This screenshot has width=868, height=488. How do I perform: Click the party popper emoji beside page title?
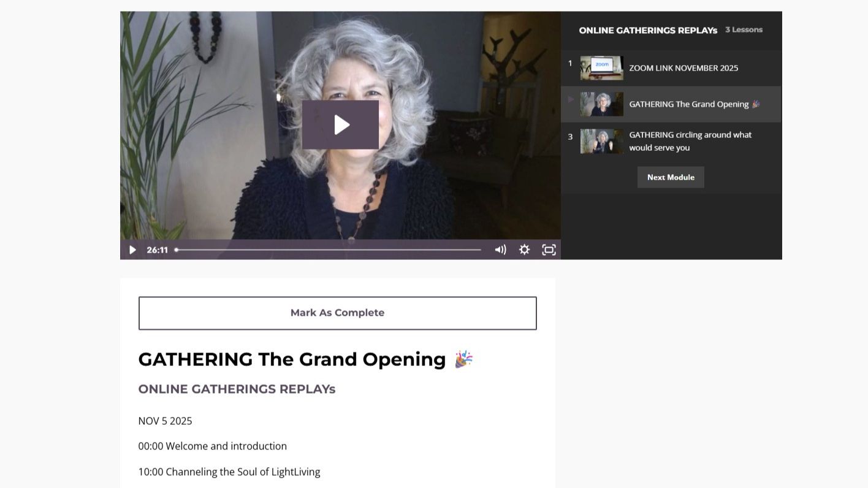463,359
